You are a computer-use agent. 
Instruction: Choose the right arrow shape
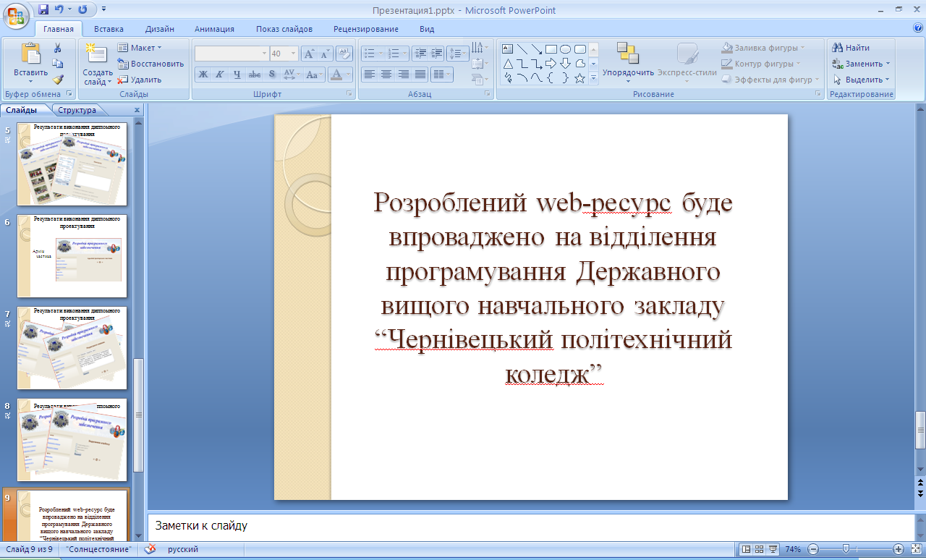coord(551,64)
